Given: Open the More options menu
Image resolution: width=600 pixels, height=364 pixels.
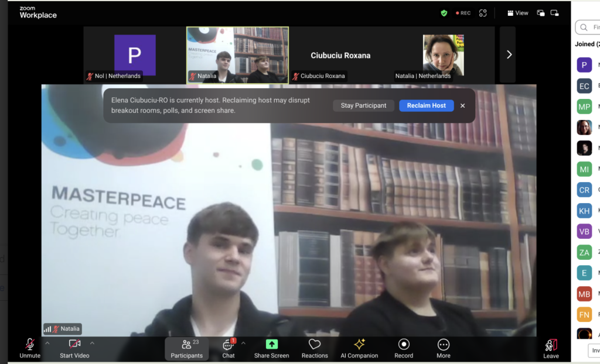Looking at the screenshot, I should (x=444, y=345).
